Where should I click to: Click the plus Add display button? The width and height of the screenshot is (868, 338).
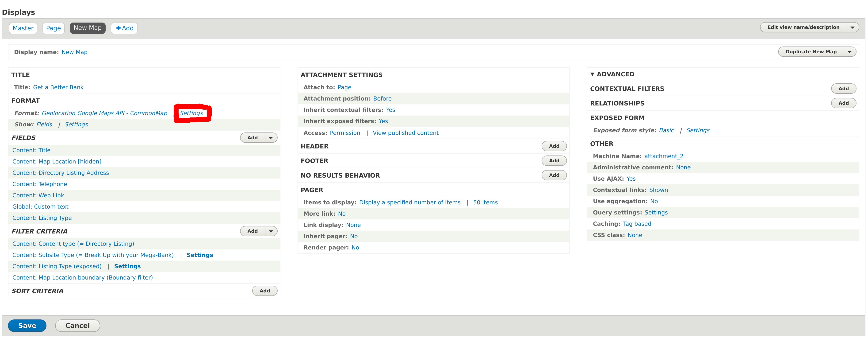point(124,28)
